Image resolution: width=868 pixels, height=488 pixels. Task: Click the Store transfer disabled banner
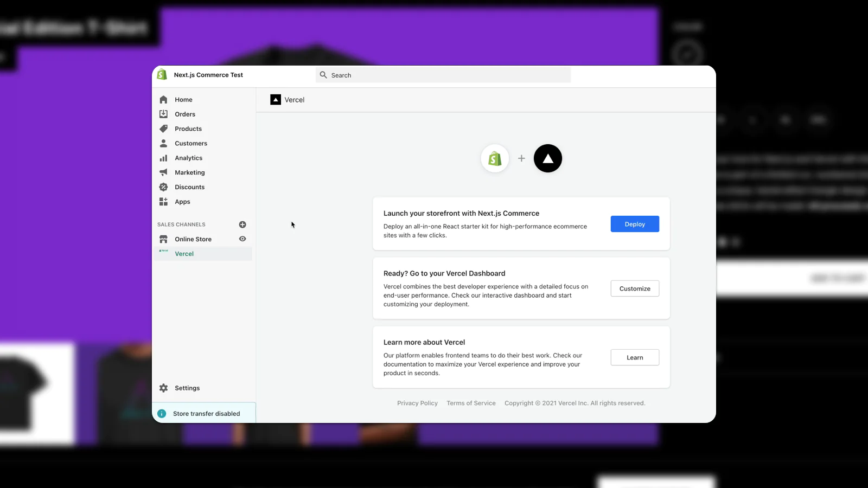(204, 413)
